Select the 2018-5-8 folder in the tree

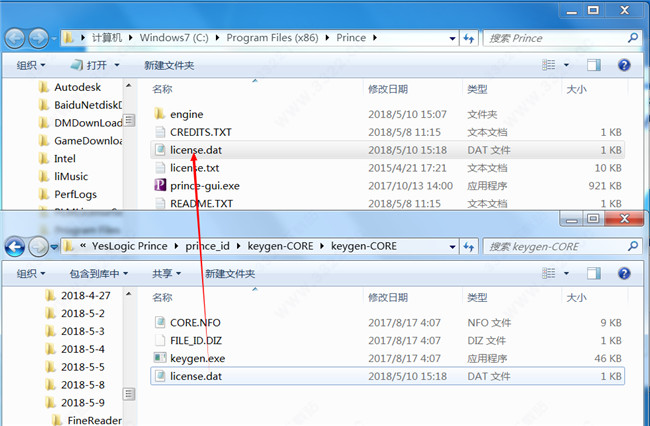point(82,385)
